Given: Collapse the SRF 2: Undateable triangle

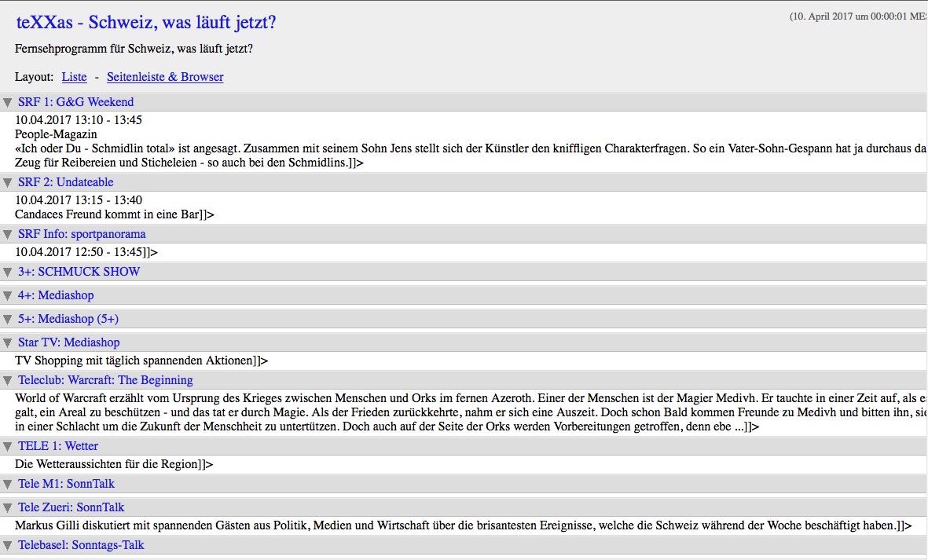Looking at the screenshot, I should coord(8,183).
